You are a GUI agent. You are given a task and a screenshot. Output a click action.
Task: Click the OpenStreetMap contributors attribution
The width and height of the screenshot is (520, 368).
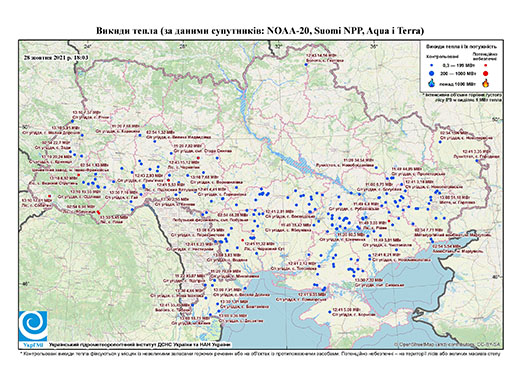point(448,345)
